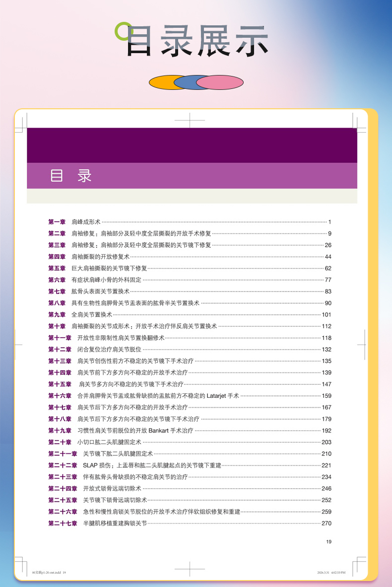
Task: Open 第二十四章 开放式锁骨远端切除术
Action: 190,489
